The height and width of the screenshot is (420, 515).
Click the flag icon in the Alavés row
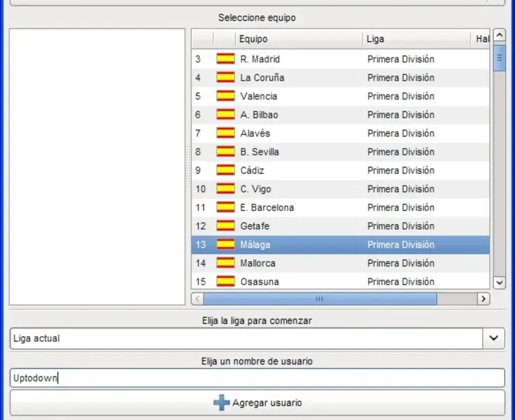pos(225,133)
